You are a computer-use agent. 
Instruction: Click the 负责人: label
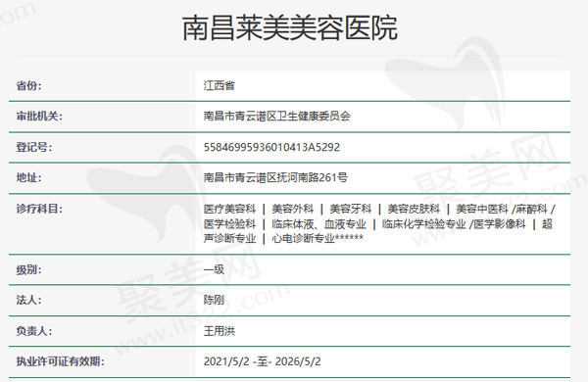point(34,331)
